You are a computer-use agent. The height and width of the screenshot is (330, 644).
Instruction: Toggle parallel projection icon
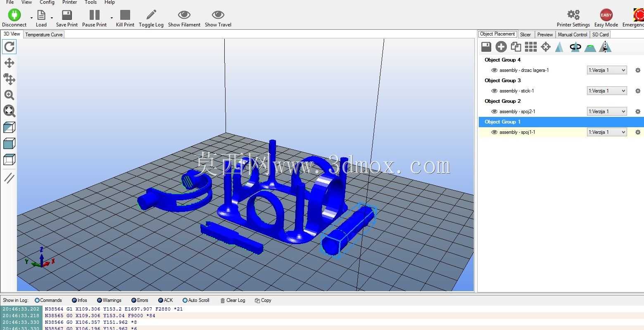(x=9, y=178)
